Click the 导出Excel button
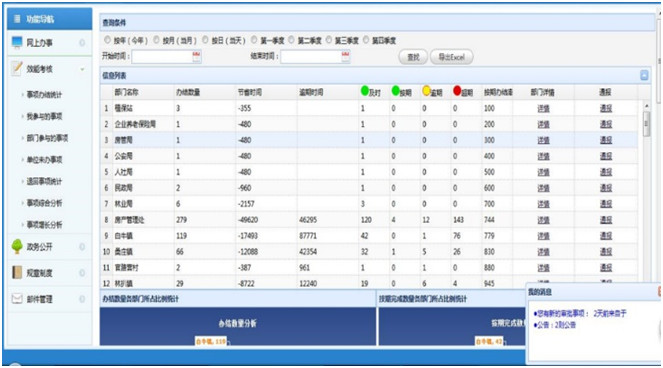Image resolution: width=663 pixels, height=368 pixels. point(452,57)
